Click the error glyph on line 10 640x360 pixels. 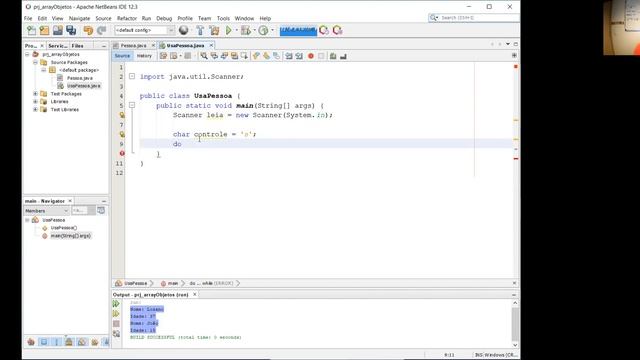click(x=122, y=153)
